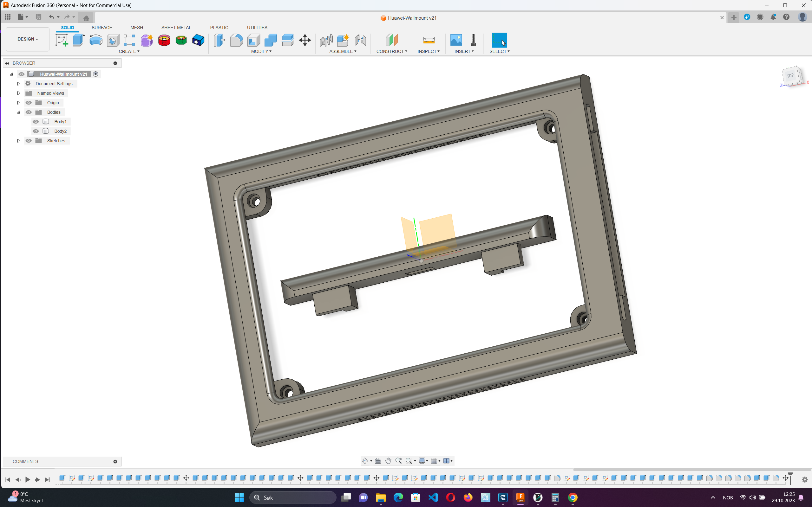Open the Insert menu

point(464,51)
